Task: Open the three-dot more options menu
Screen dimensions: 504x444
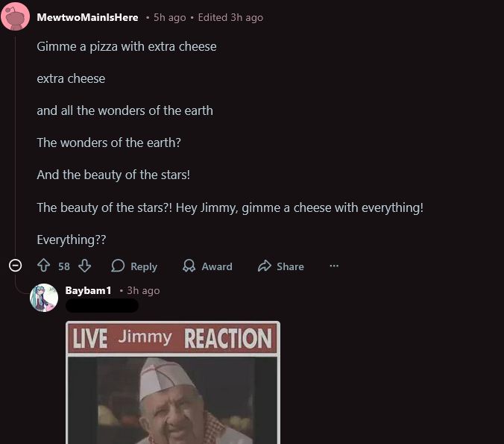Action: tap(334, 266)
